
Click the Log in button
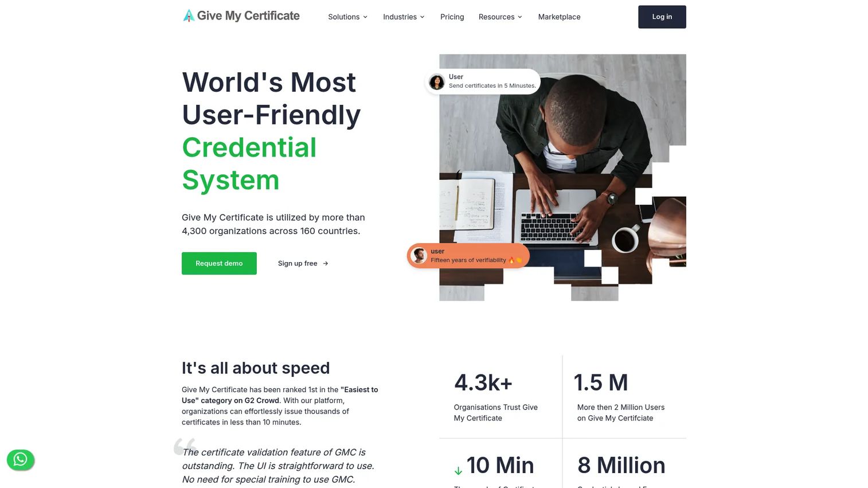662,17
